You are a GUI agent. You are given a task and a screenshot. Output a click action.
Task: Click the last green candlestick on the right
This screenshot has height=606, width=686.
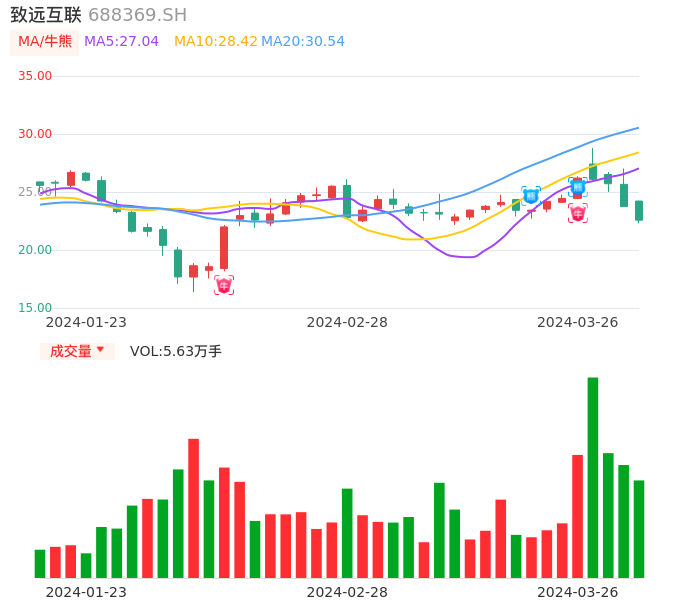pyautogui.click(x=639, y=211)
